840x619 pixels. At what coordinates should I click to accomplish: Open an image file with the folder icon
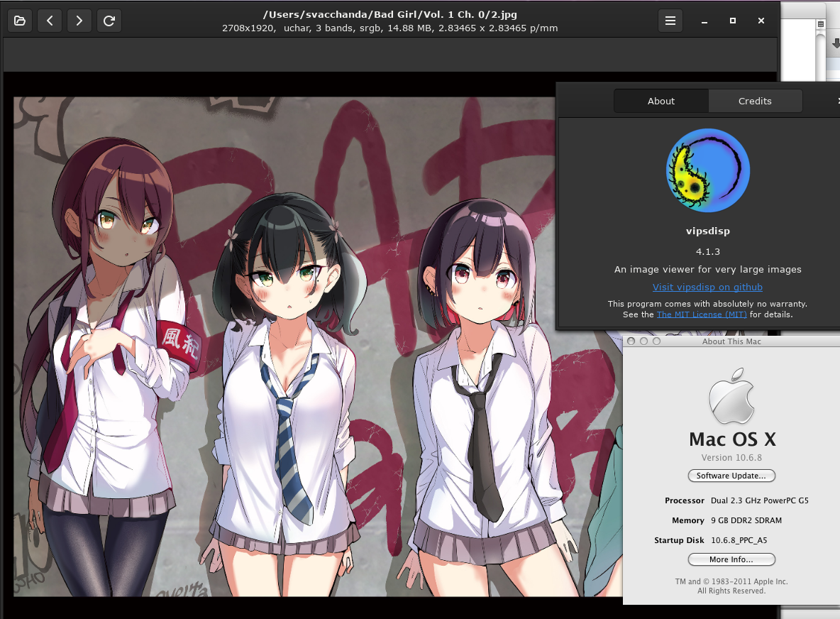click(20, 21)
